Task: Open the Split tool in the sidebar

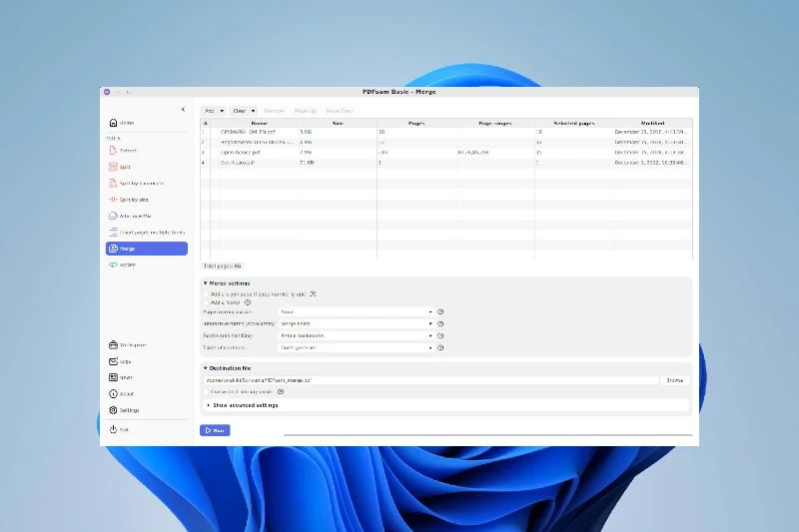Action: [x=146, y=167]
